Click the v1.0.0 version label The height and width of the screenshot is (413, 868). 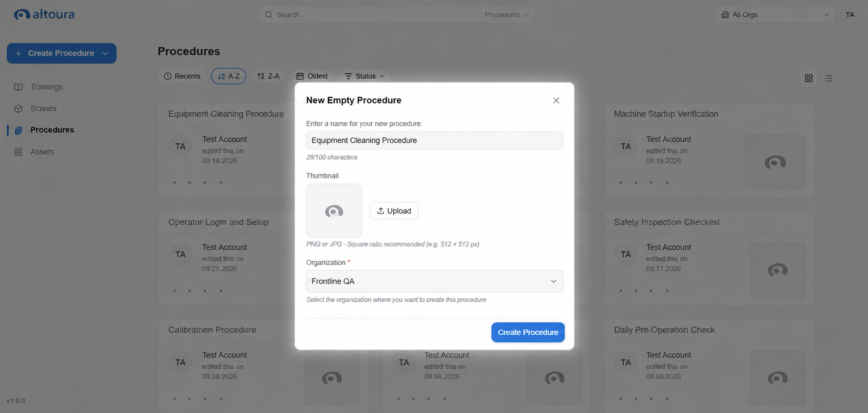tap(16, 401)
